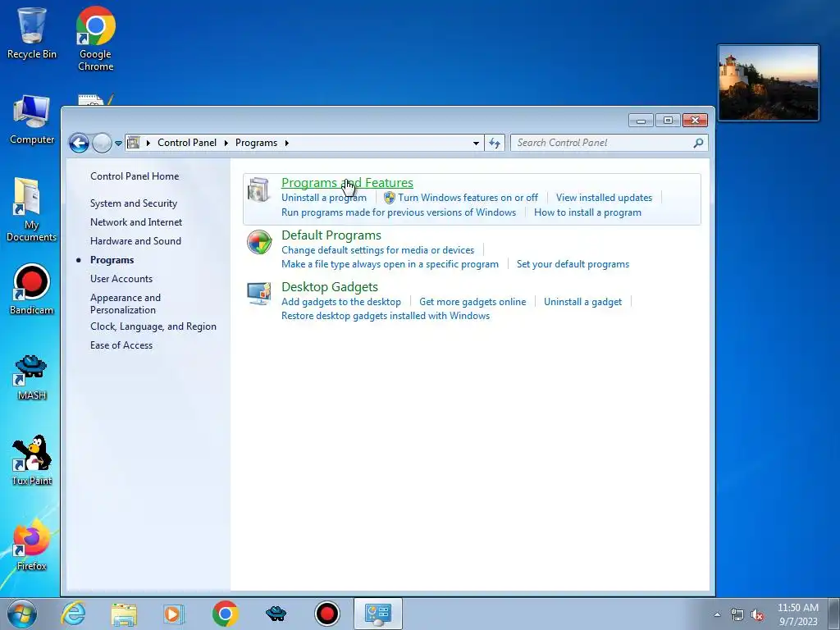
Task: Click the refresh icon next to address bar
Action: tap(495, 143)
